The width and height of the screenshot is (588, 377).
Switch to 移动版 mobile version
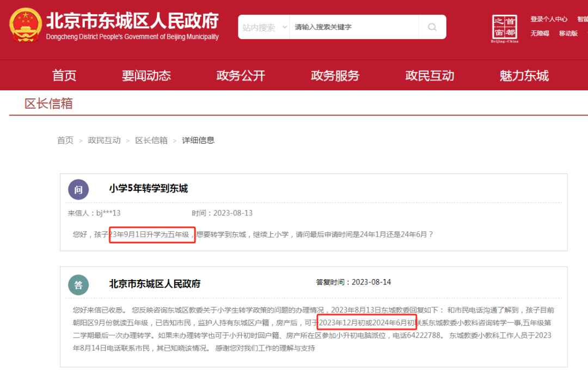(x=568, y=34)
